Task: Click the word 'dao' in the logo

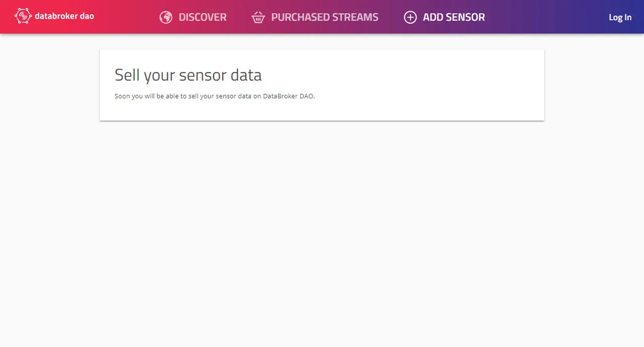Action: [87, 16]
